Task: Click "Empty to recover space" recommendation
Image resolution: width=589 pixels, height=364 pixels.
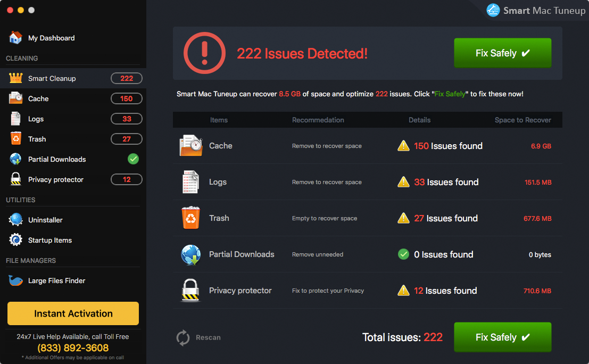Action: click(x=325, y=218)
